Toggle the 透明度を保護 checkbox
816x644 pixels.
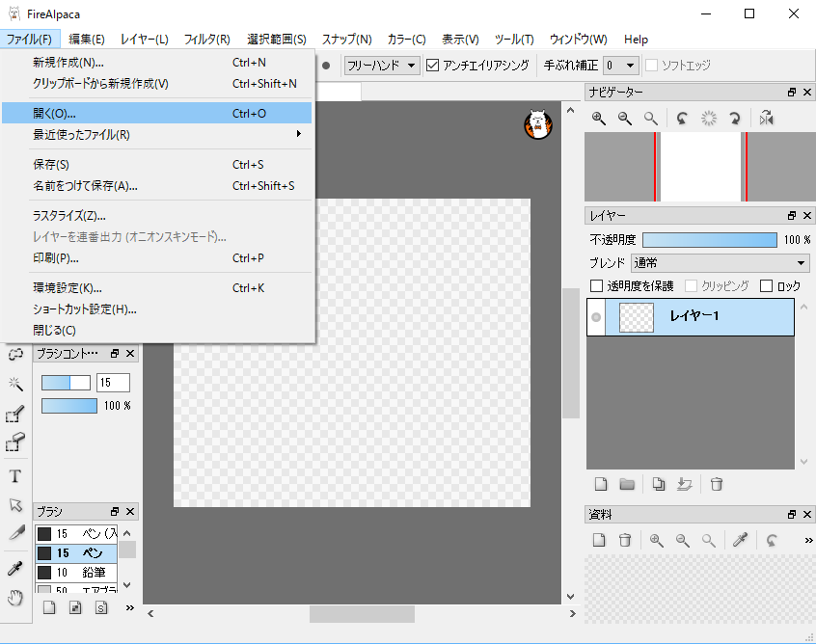[x=596, y=285]
